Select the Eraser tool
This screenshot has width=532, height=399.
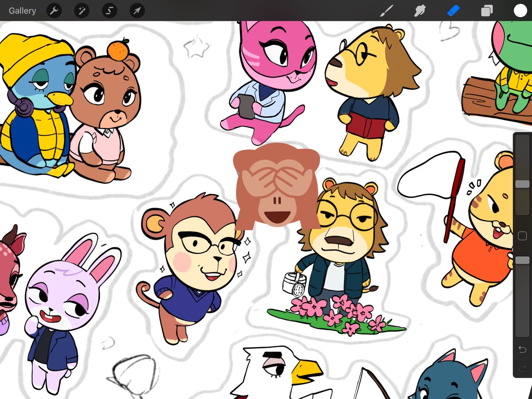(454, 11)
